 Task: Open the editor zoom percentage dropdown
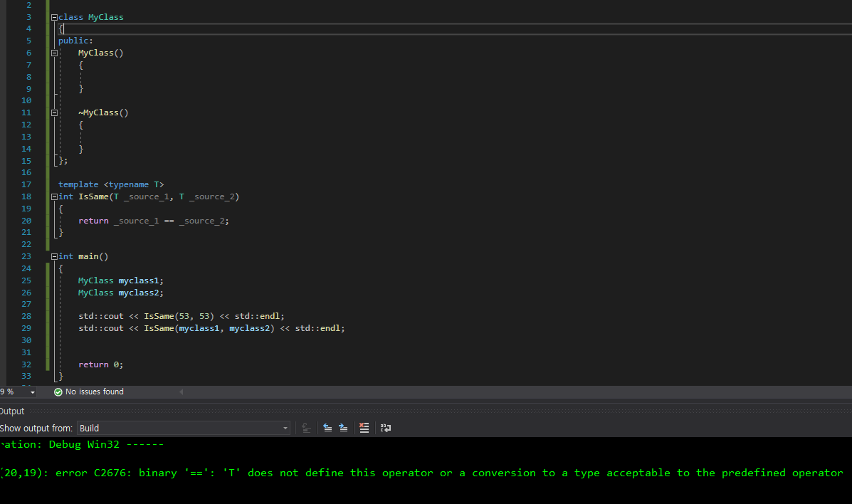click(33, 392)
